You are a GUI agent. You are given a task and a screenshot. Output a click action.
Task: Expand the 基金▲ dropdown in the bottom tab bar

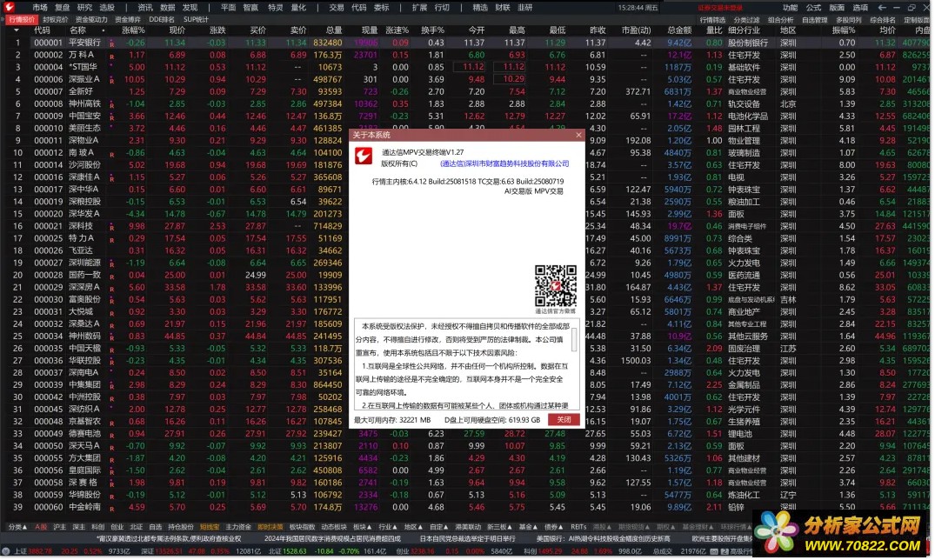point(528,527)
